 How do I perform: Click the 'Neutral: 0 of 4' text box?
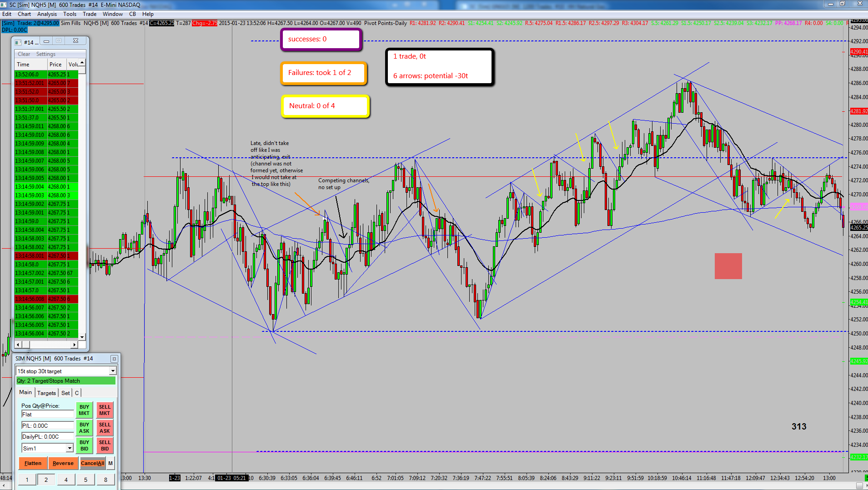coord(325,106)
